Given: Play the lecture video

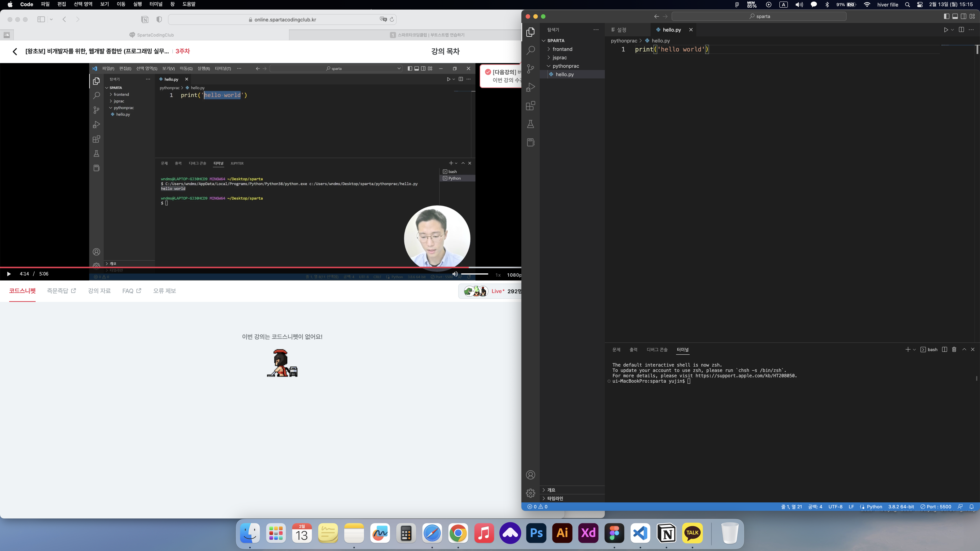Looking at the screenshot, I should point(9,274).
